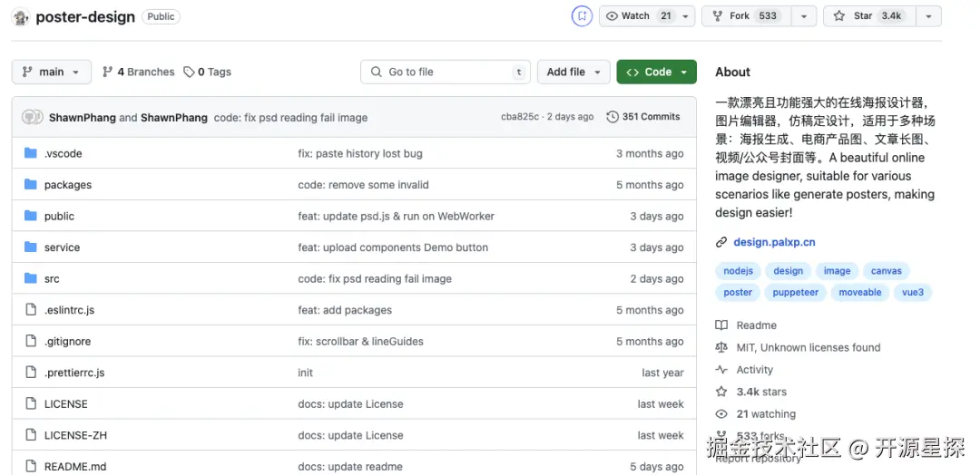The width and height of the screenshot is (980, 475).
Task: Click the 351 Commits history icon
Action: (x=612, y=117)
